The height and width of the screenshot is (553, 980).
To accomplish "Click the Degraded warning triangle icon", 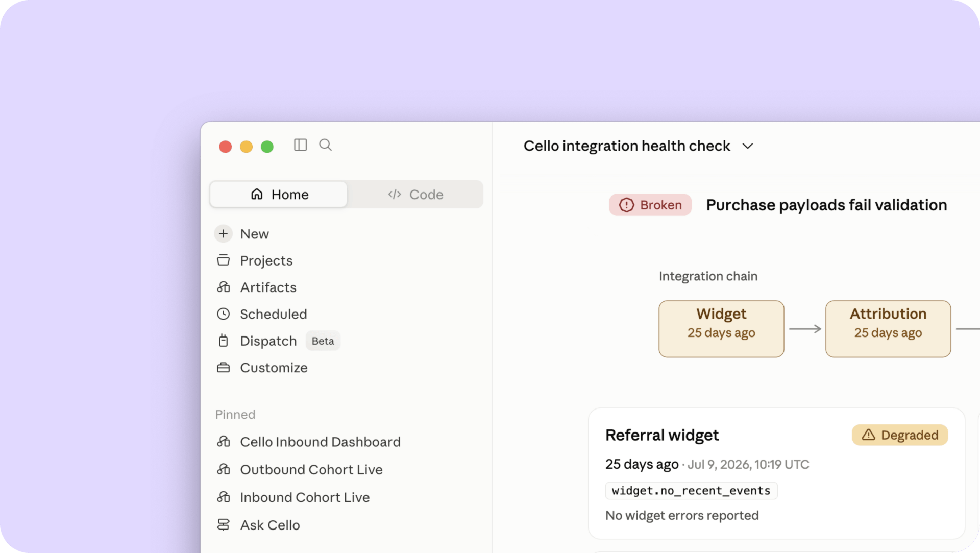I will (868, 435).
